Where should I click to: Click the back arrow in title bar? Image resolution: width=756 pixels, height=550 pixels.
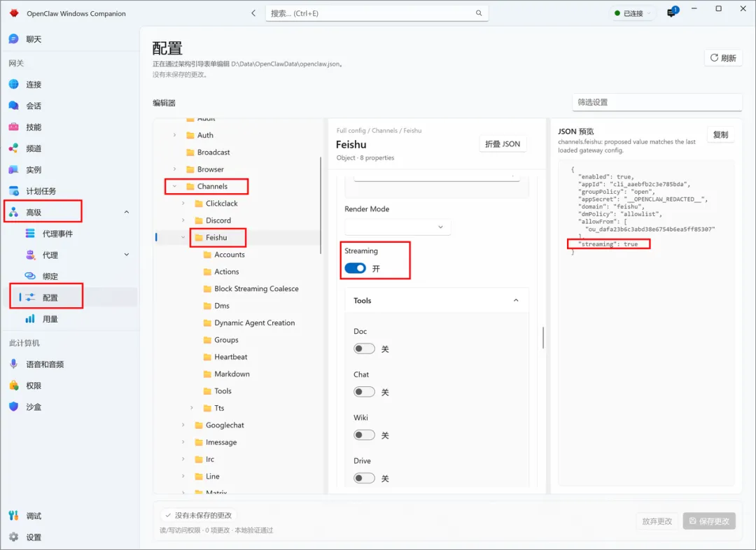click(x=253, y=13)
